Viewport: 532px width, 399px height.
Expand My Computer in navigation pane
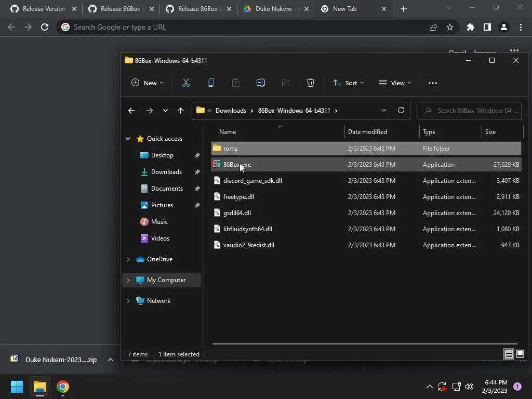(128, 280)
